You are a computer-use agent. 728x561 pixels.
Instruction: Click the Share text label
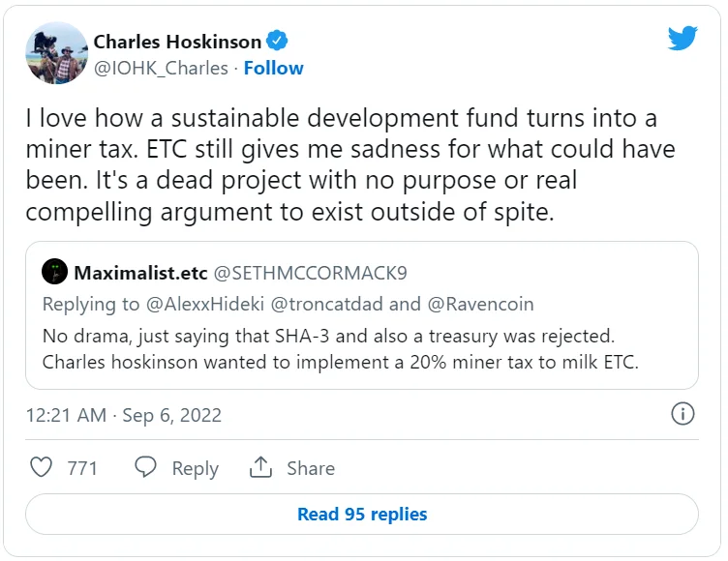310,468
